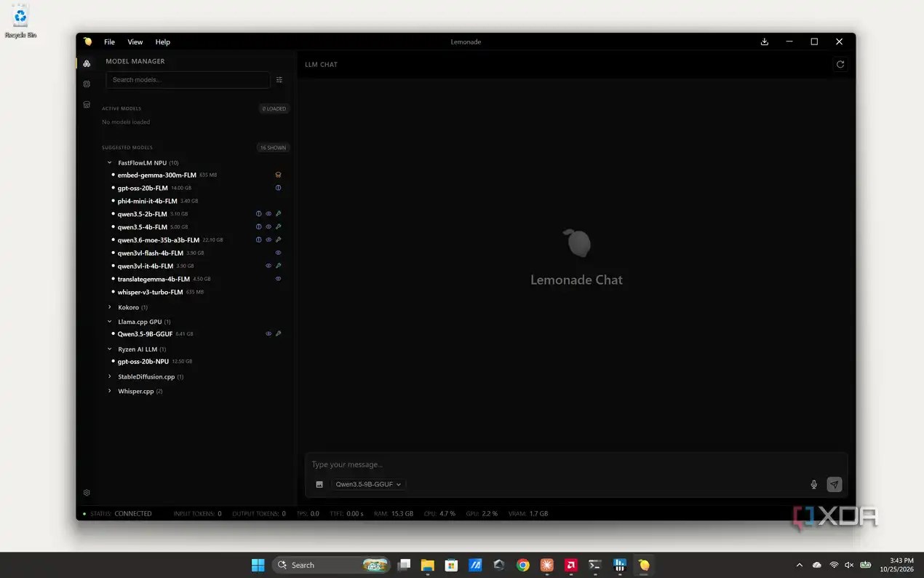The height and width of the screenshot is (578, 924).
Task: Click the embed-gemma-300m-FLM embedding icon
Action: (x=278, y=175)
